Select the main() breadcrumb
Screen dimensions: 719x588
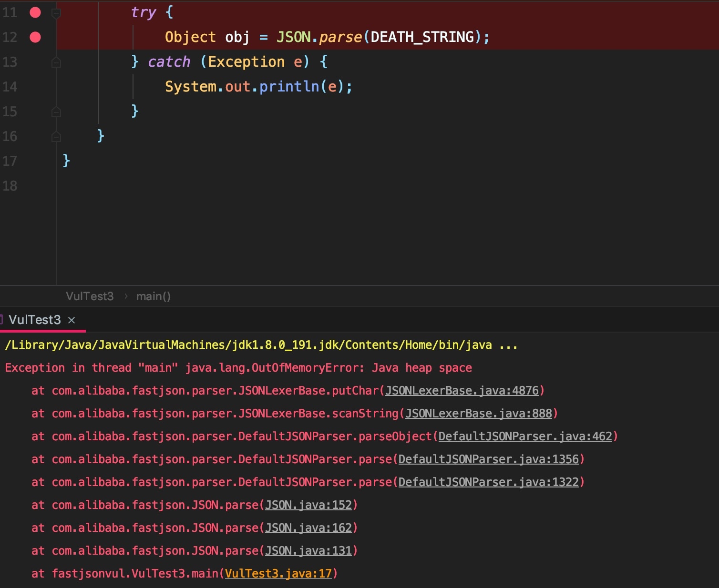pyautogui.click(x=153, y=296)
